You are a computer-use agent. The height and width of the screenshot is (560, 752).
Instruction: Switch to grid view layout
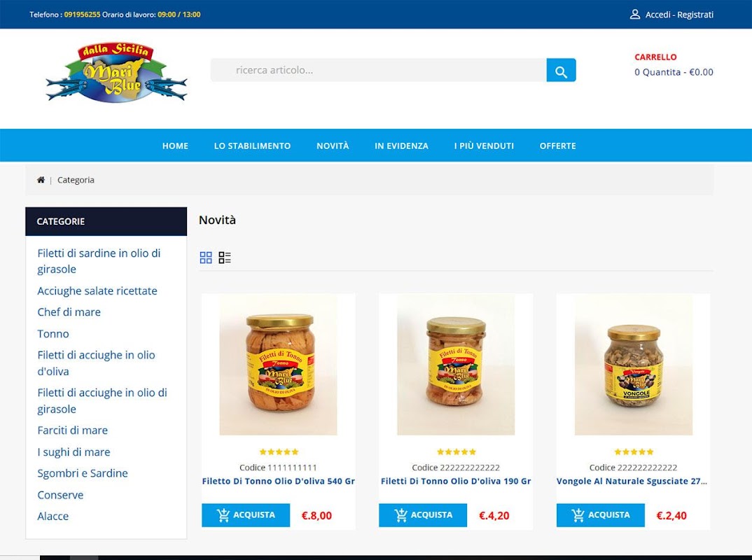pyautogui.click(x=206, y=258)
